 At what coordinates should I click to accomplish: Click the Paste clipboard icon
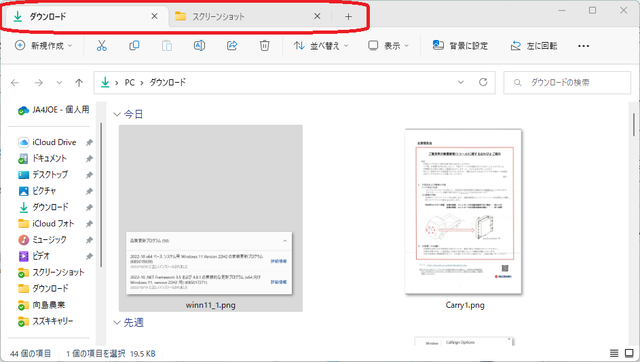click(167, 46)
